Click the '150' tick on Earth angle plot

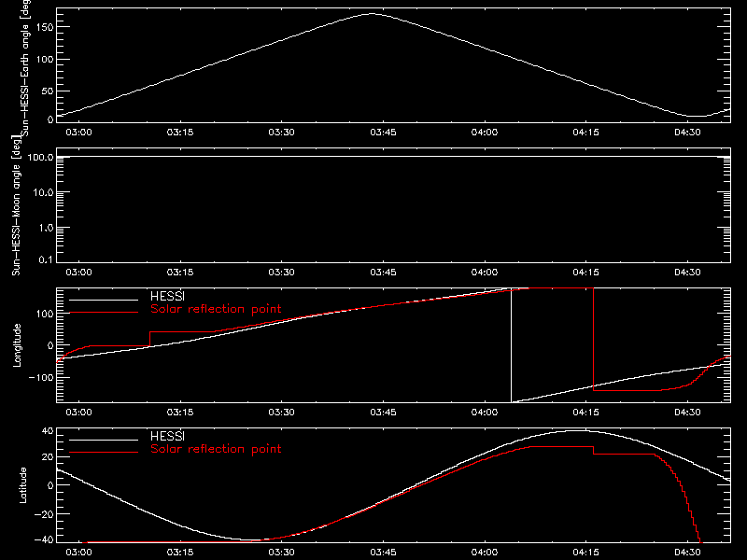pos(45,27)
